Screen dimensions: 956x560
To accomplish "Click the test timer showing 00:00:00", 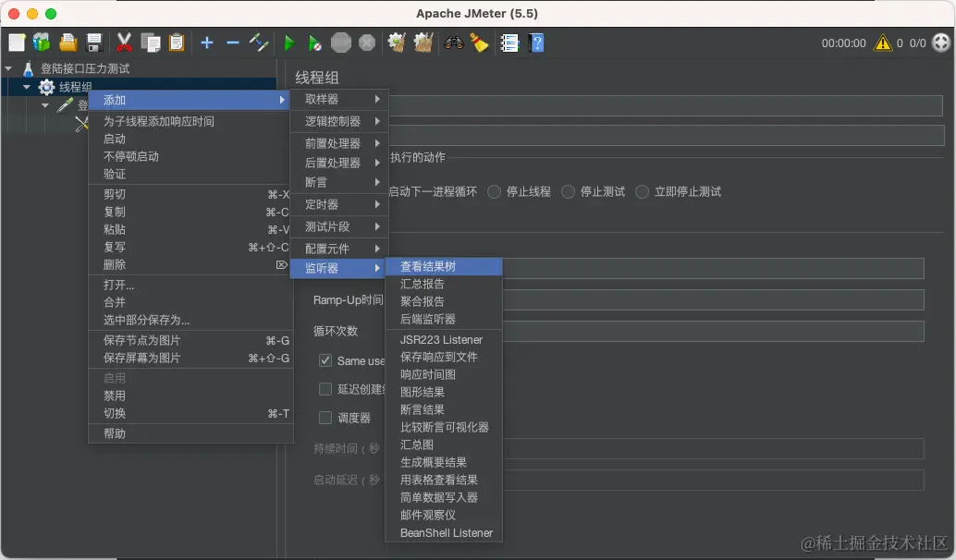I will point(842,42).
